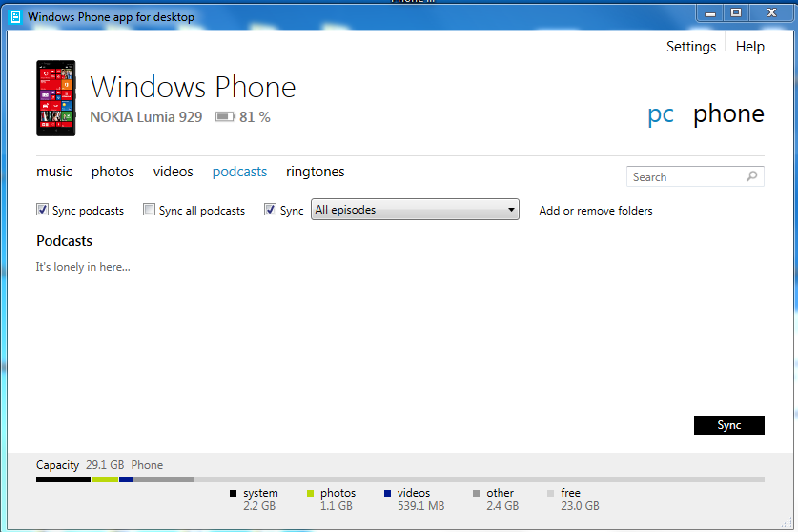Select the podcasts tab

point(239,172)
